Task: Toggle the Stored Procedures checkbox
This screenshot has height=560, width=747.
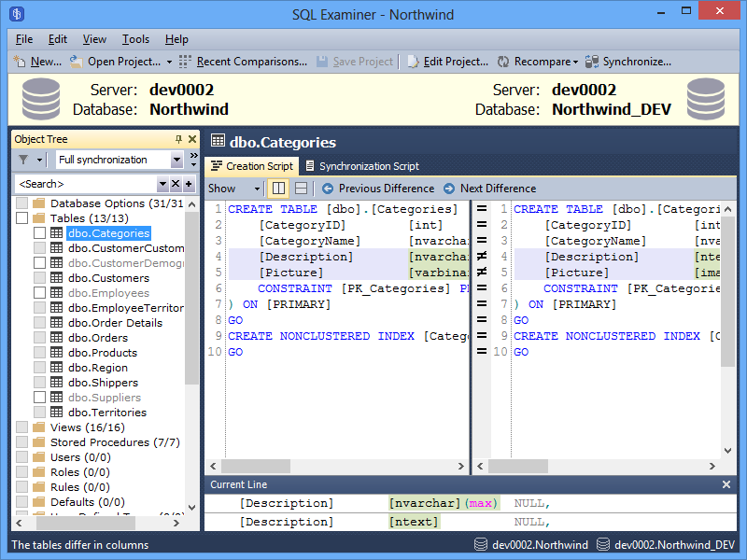Action: (21, 442)
